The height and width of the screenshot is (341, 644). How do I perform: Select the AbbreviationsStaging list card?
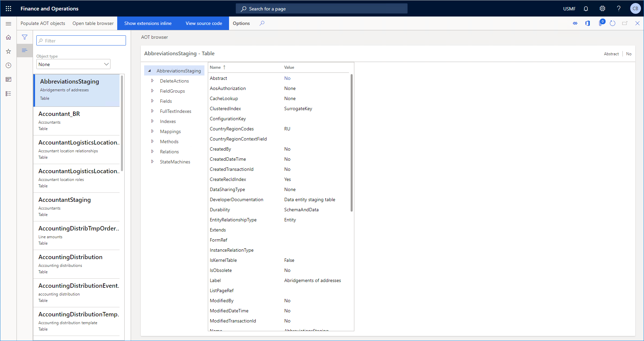point(76,90)
